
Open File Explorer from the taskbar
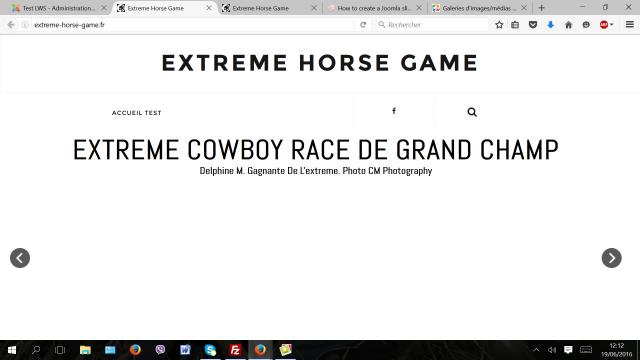(85, 350)
